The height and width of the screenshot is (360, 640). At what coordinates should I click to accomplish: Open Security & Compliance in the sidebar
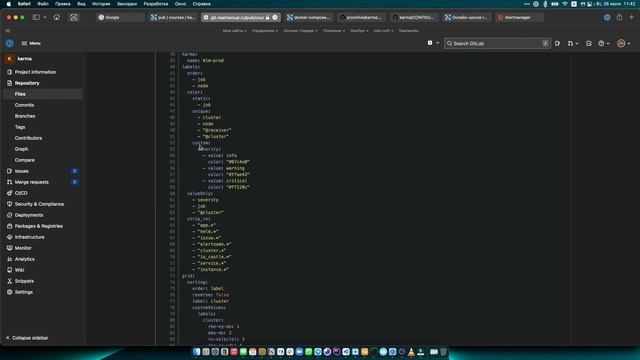click(x=36, y=204)
